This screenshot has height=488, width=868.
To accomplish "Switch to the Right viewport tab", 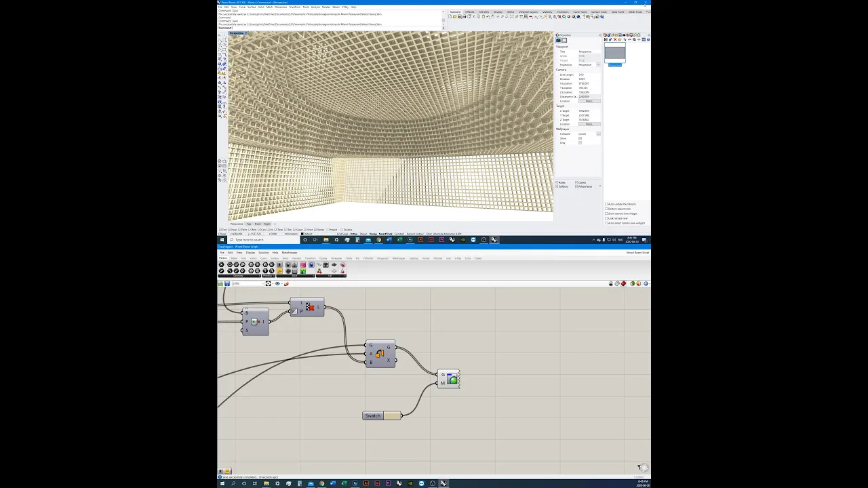I will click(267, 224).
